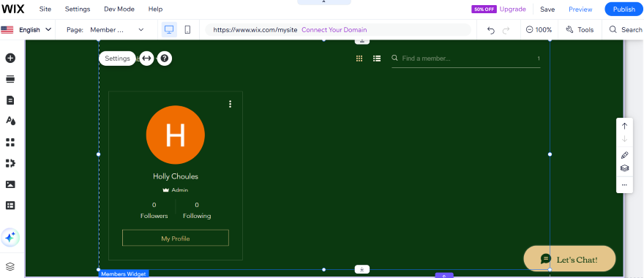This screenshot has height=278, width=644.
Task: Click the My Profile button
Action: pos(176,238)
